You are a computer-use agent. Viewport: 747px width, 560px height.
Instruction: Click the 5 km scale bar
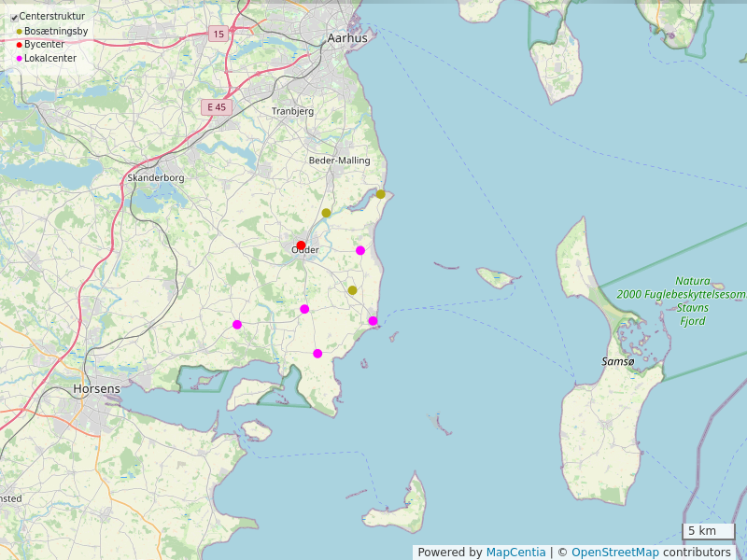[708, 531]
